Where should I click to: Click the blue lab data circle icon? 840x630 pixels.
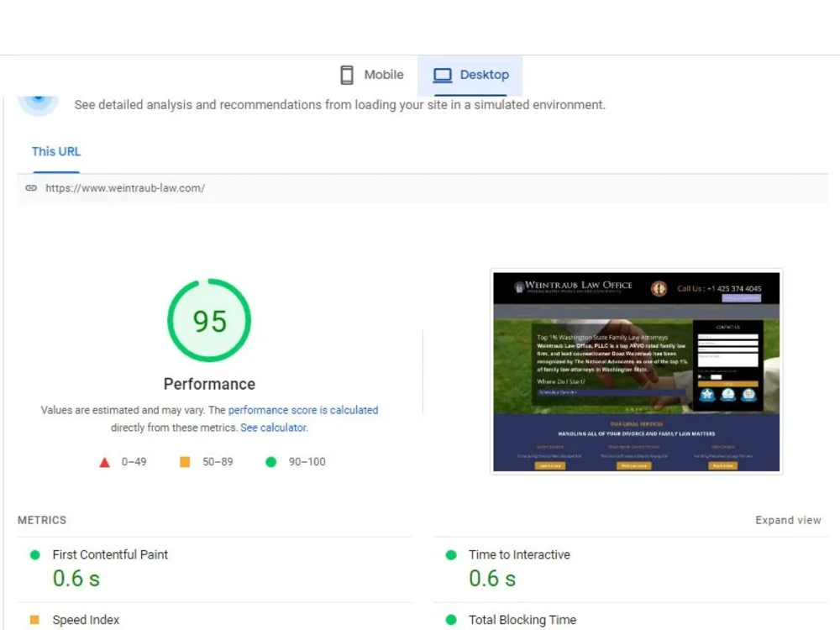(39, 104)
